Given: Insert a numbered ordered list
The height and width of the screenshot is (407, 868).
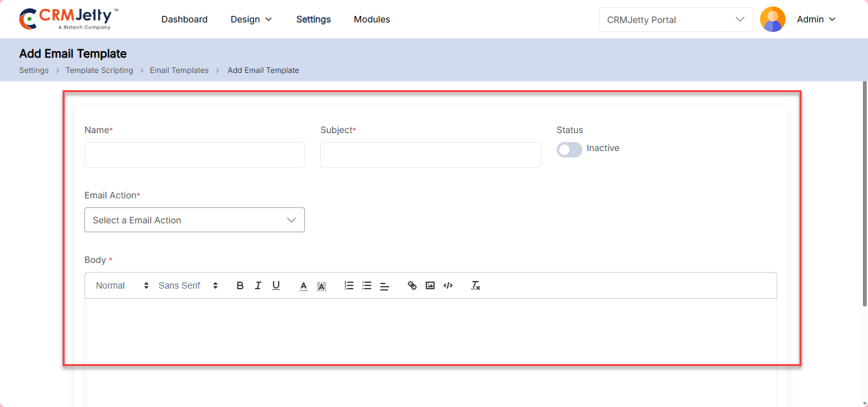Looking at the screenshot, I should 349,285.
